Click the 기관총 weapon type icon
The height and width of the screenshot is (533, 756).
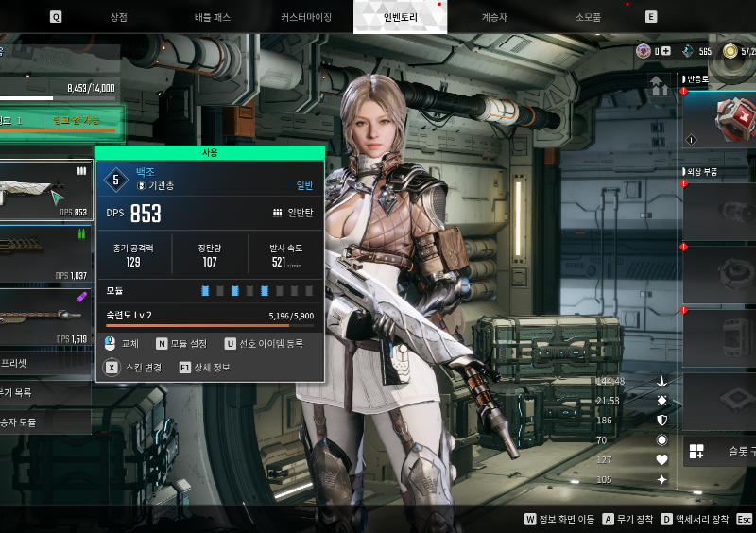click(x=141, y=186)
